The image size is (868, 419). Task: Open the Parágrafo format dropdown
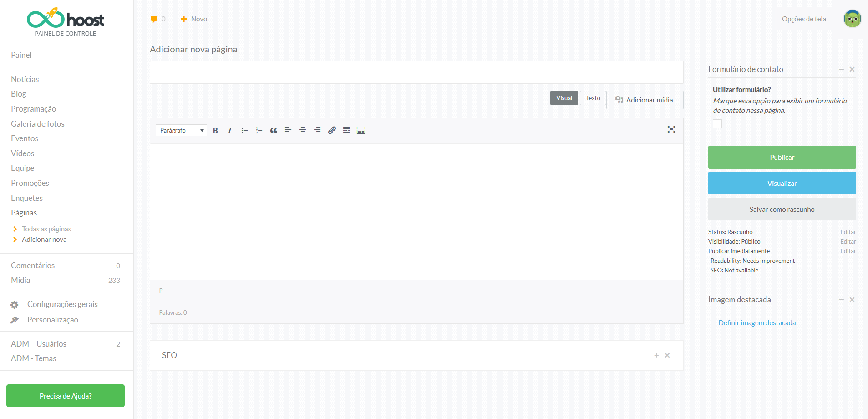181,131
